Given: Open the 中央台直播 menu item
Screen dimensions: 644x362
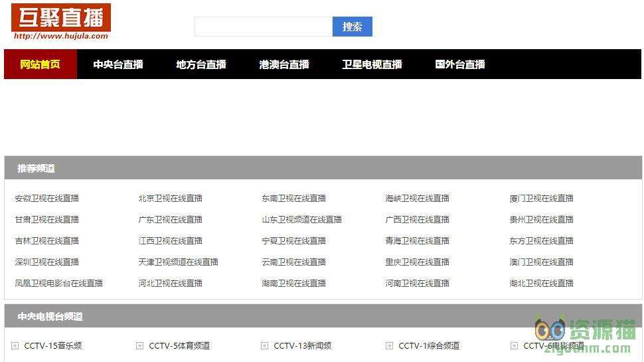Looking at the screenshot, I should (x=118, y=64).
